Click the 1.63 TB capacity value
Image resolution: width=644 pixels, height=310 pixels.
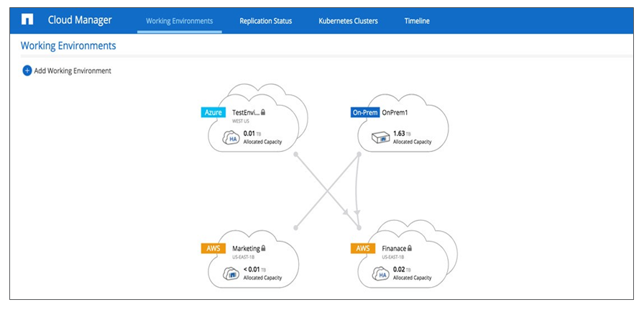pos(402,134)
